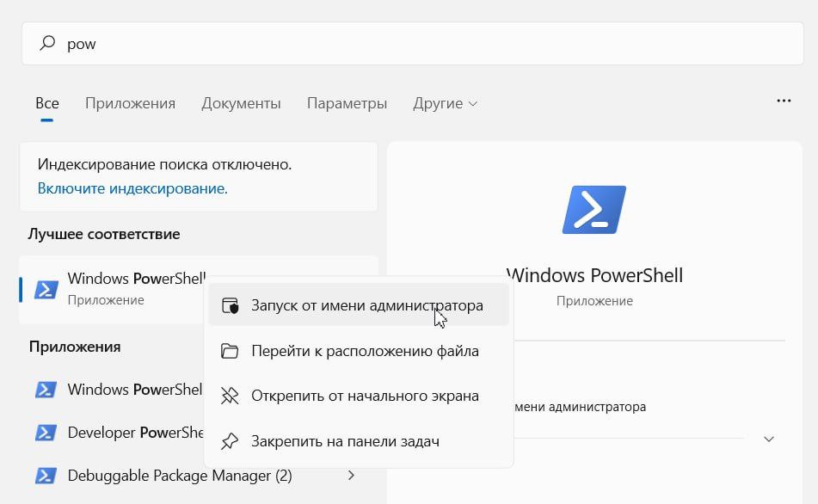Screen dimensions: 818x504
Task: Choose Перейти к расположению файла
Action: [x=365, y=351]
